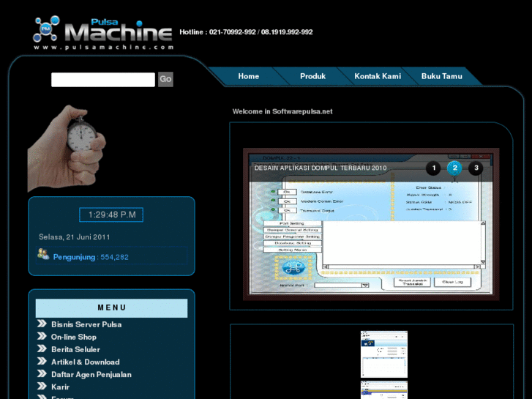Open On-line Shop menu link
This screenshot has height=399, width=532.
[x=74, y=337]
